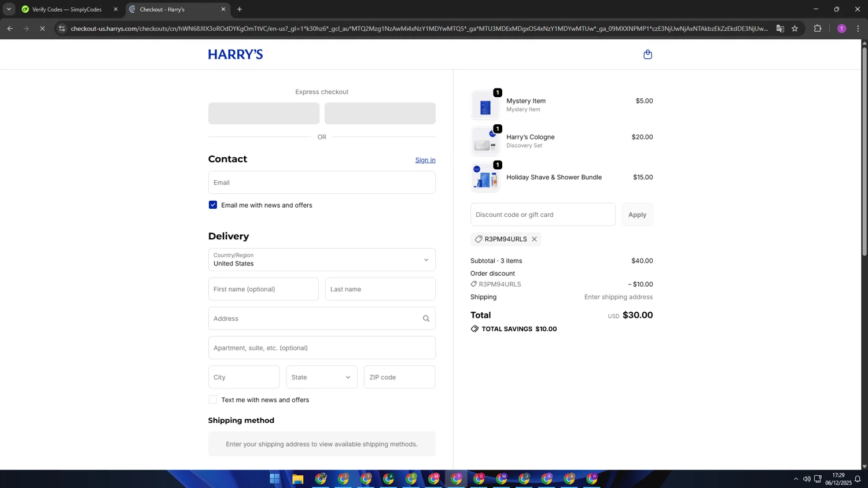Screen dimensions: 868x488
Task: Click the Holiday Shave & Shower Bundle thumbnail
Action: click(x=485, y=178)
